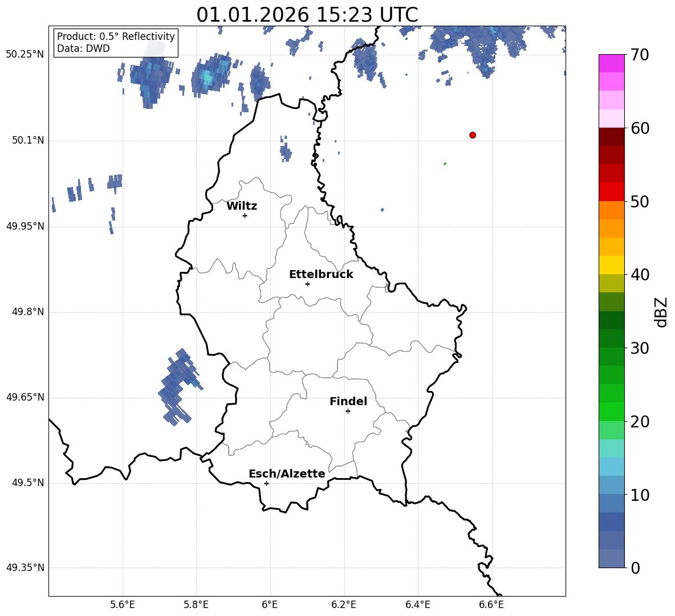This screenshot has height=616, width=675.
Task: Click the Wiltz city label
Action: point(242,206)
